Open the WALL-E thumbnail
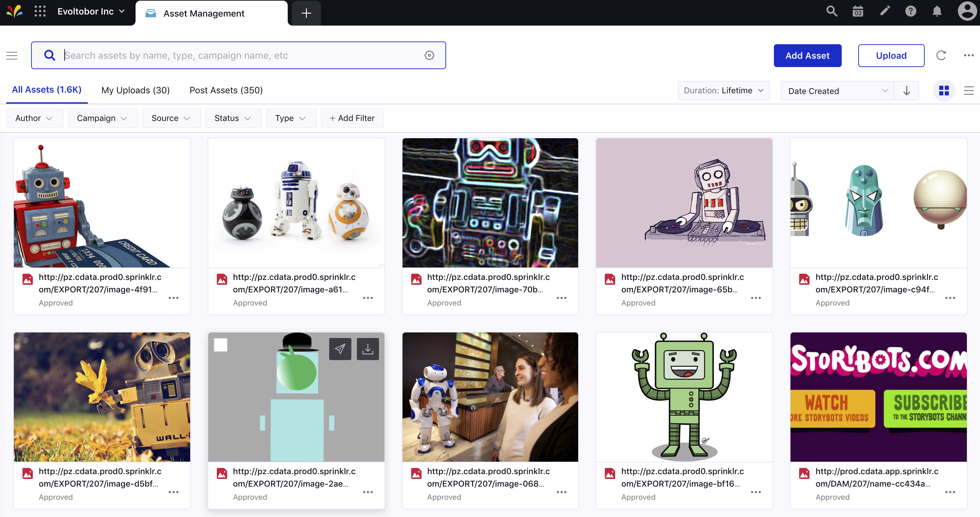The height and width of the screenshot is (517, 980). pos(102,397)
